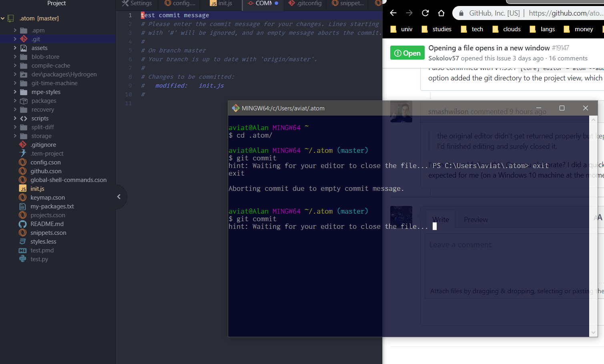Open the Preview tab of comment box
The image size is (604, 364).
tap(476, 220)
